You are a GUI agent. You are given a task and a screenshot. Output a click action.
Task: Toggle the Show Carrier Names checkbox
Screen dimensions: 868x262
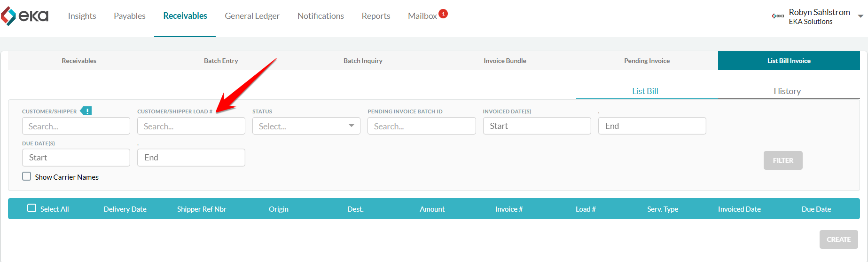click(27, 176)
